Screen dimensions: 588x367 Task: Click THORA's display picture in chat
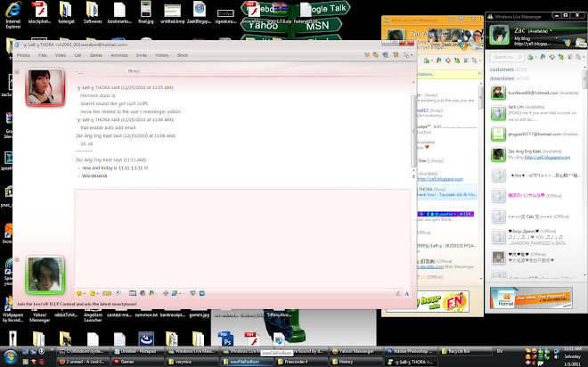45,87
